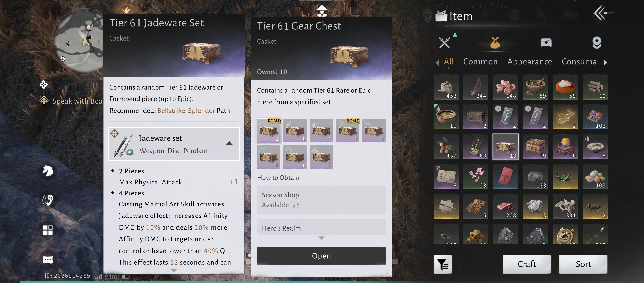The image size is (644, 283).
Task: Switch to the Common category tab
Action: click(480, 62)
